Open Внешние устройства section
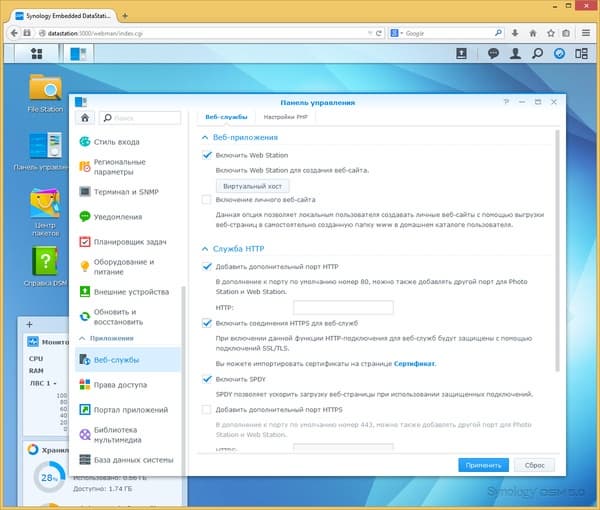The height and width of the screenshot is (510, 600). point(128,292)
